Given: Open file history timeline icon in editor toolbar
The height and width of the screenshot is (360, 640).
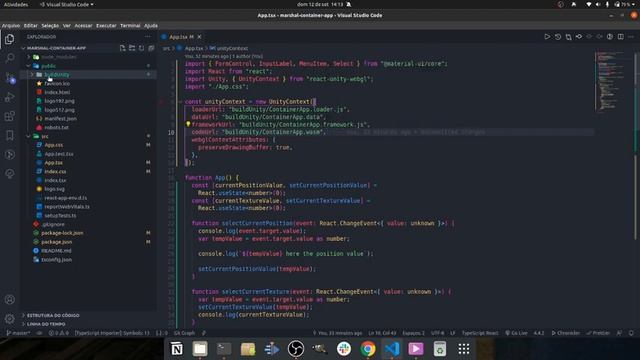Looking at the screenshot, I should (558, 37).
